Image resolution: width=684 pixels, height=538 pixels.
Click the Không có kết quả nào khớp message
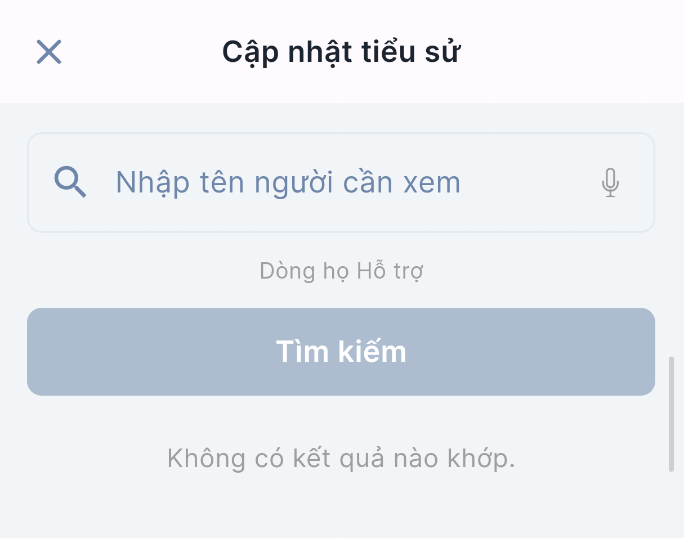click(x=341, y=459)
